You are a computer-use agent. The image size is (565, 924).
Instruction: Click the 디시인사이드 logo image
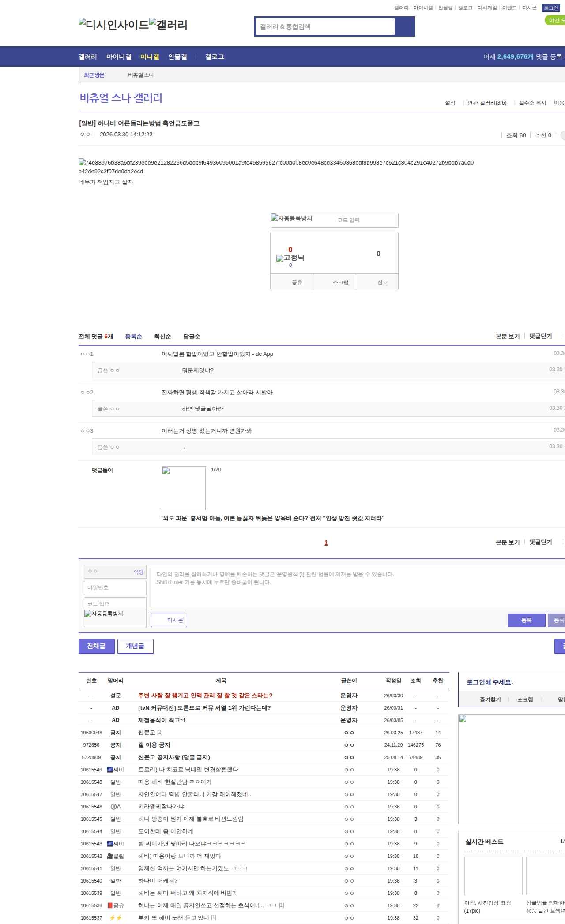pyautogui.click(x=113, y=25)
